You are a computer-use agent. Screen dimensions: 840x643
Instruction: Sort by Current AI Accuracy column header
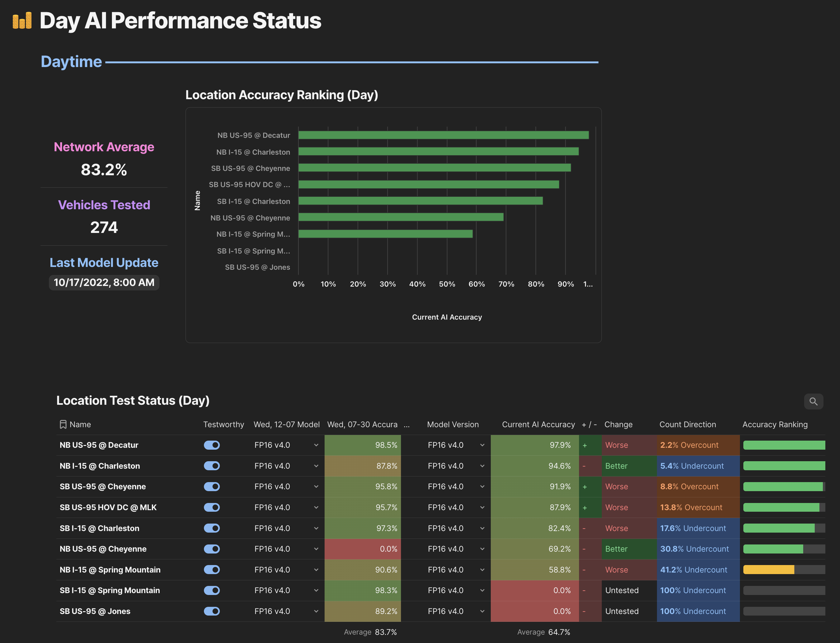(x=538, y=424)
